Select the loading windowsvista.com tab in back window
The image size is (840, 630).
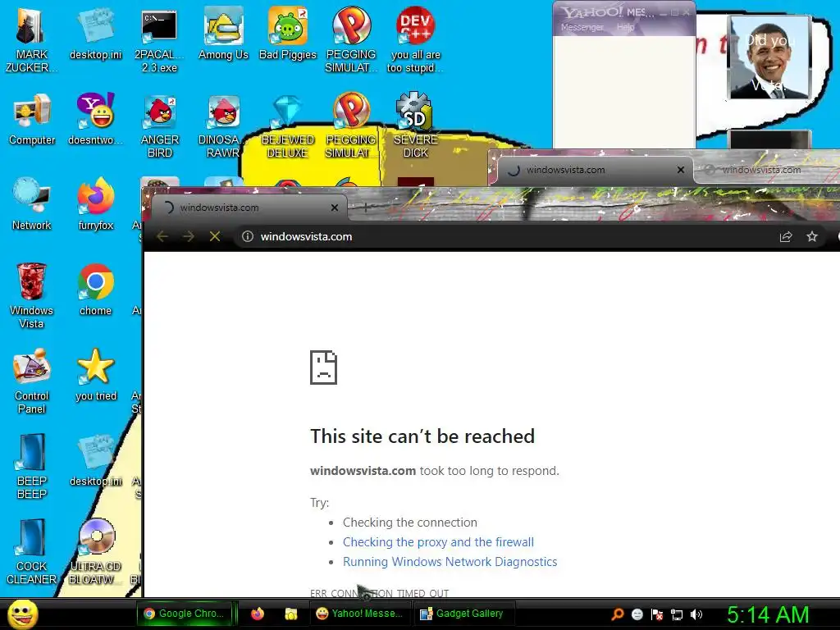[595, 170]
